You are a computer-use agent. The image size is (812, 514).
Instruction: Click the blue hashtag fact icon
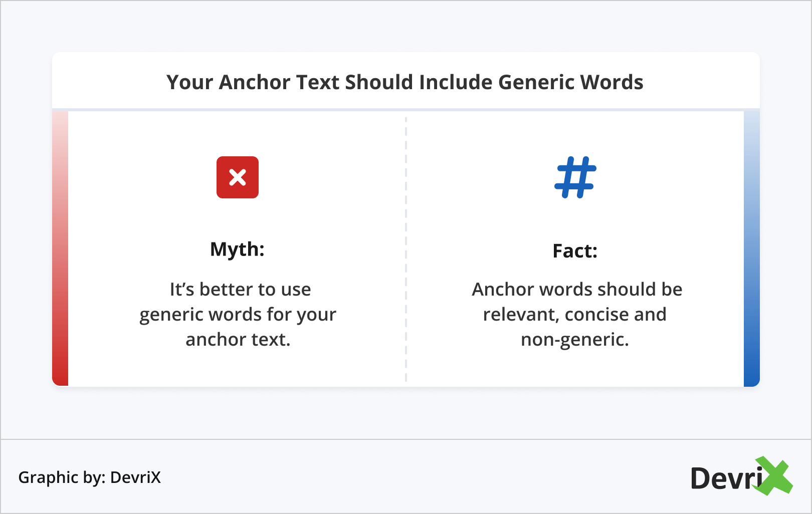point(575,177)
